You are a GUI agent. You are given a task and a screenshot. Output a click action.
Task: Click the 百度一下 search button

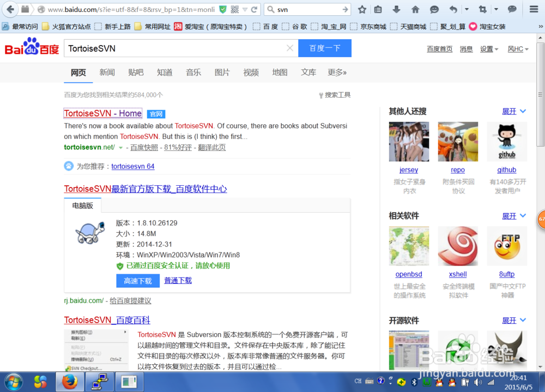[x=325, y=48]
